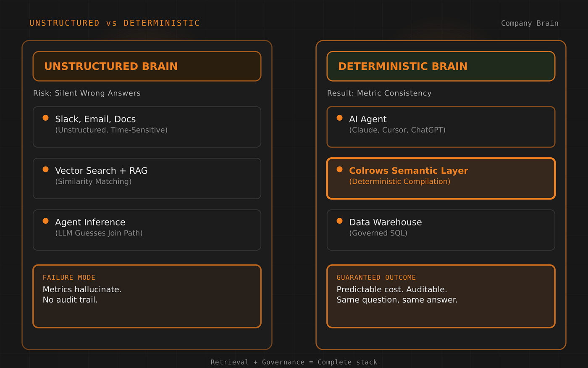Click the orange bullet beside Vector Search + RAG
The image size is (588, 368).
(x=45, y=169)
